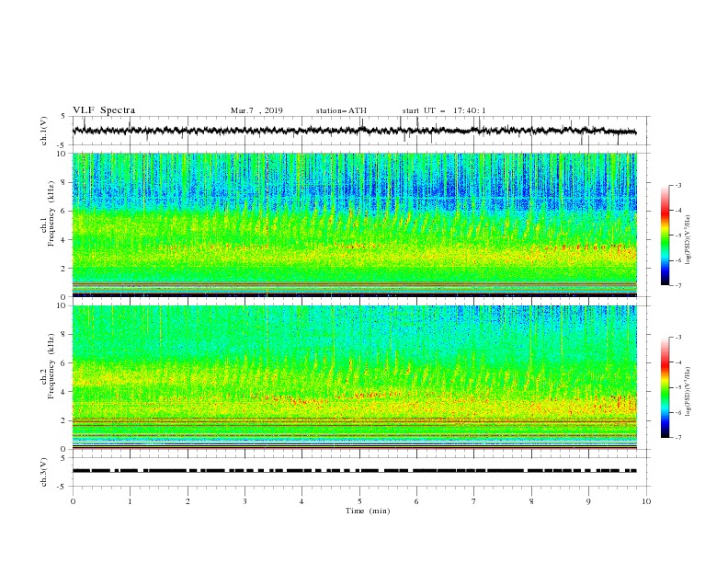Image resolution: width=728 pixels, height=563 pixels.
Task: Click the "10" frequency tick of ch.2 spectrogram
Action: (63, 305)
